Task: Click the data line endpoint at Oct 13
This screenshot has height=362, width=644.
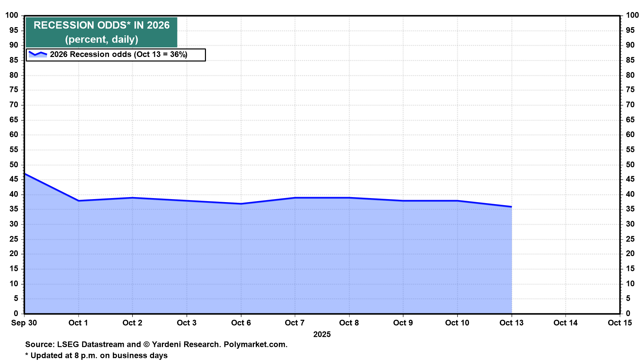Action: [x=511, y=207]
